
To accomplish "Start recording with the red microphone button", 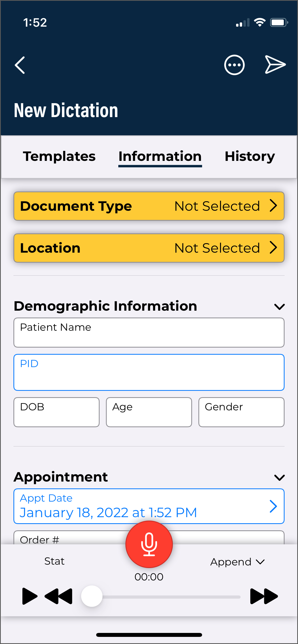I will point(149,544).
